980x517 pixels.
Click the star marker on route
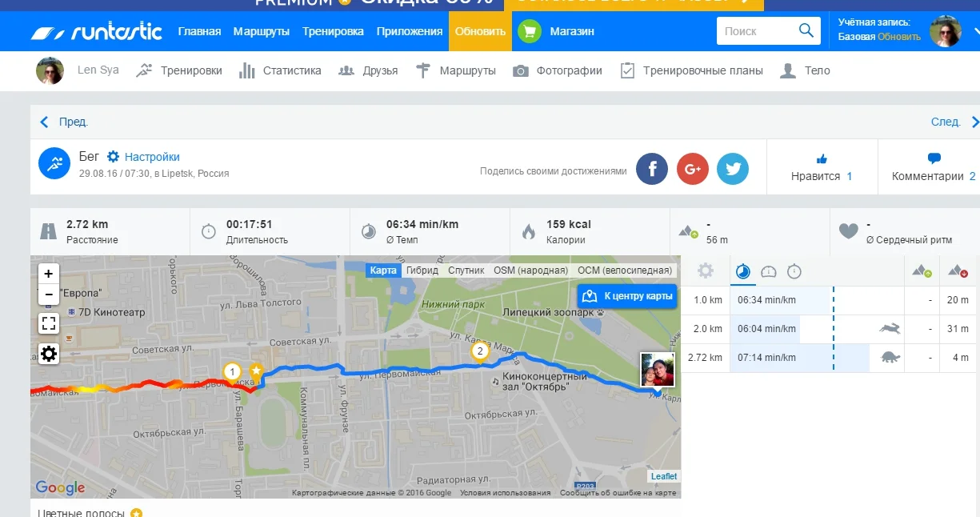[256, 372]
